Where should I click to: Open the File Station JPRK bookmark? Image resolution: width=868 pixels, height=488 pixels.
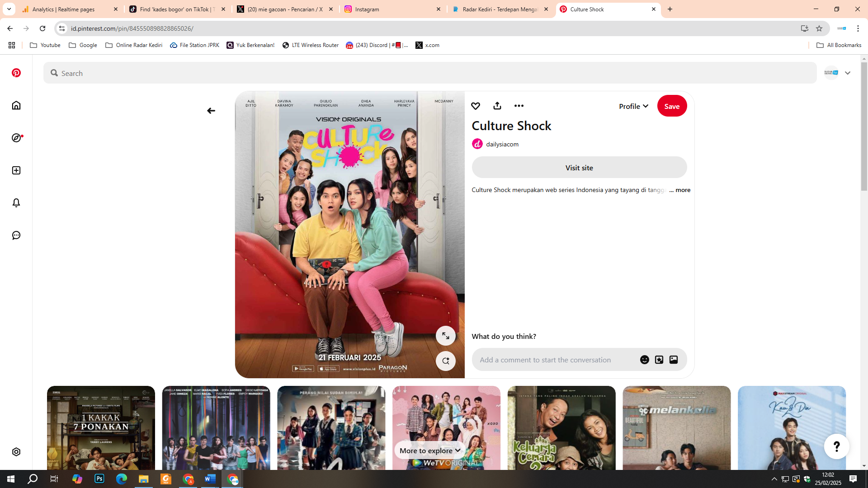click(x=194, y=45)
